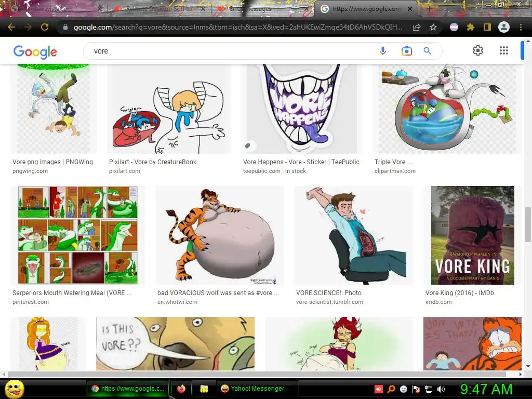Click the horizontal scrollbar at the bottom

(x=257, y=374)
